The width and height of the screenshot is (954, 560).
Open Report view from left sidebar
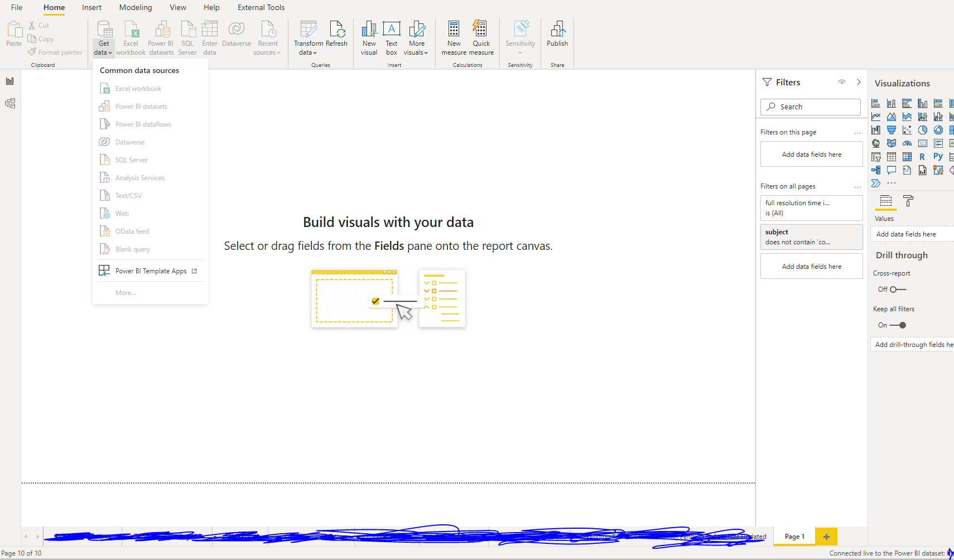point(10,81)
